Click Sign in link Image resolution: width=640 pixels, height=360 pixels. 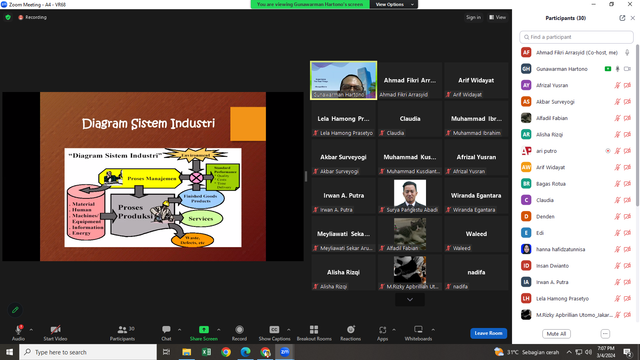coord(473,17)
